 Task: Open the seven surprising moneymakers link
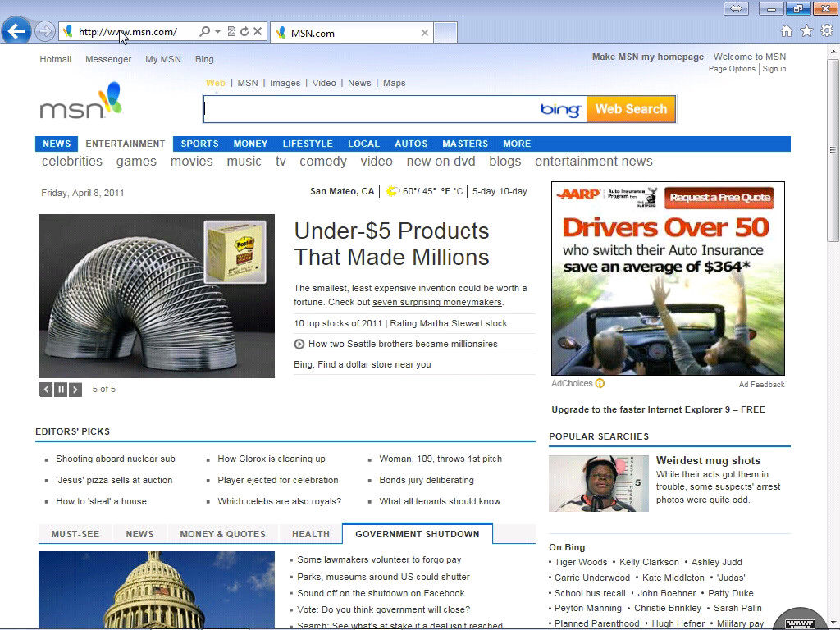pyautogui.click(x=437, y=302)
